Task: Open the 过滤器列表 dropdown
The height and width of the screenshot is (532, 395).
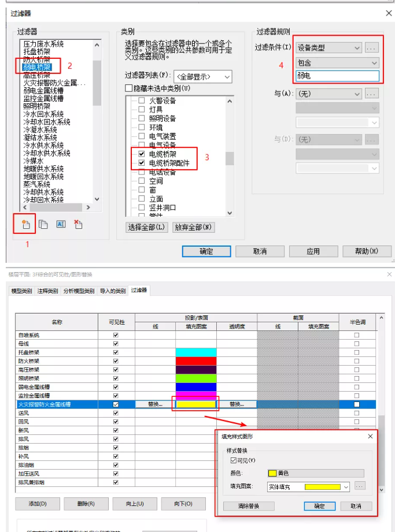Action: click(203, 77)
